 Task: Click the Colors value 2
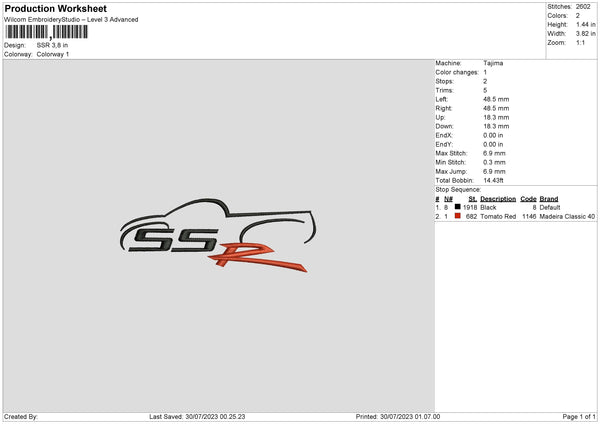click(x=578, y=16)
